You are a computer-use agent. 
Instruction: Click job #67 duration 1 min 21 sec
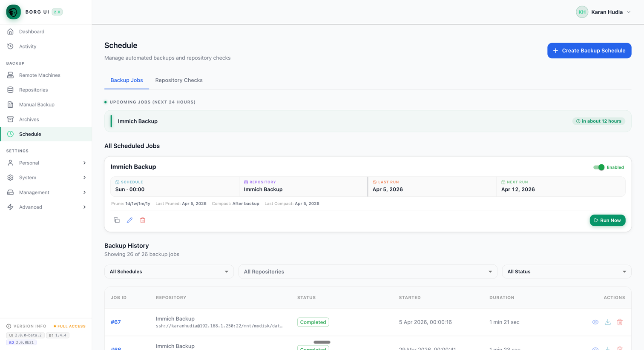(504, 322)
